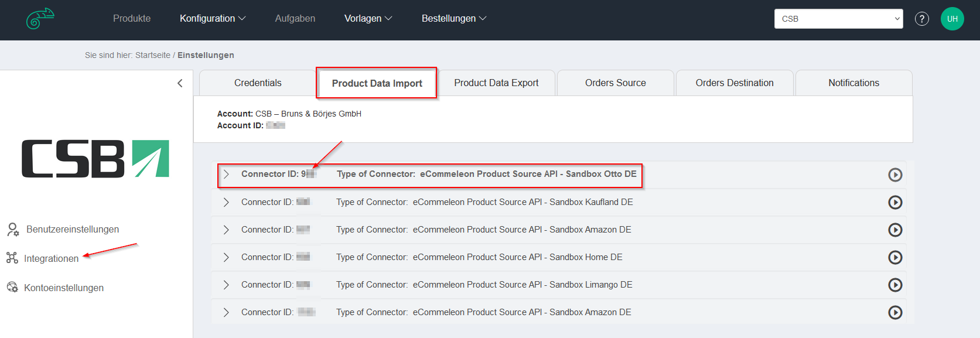Screen dimensions: 980x338
Task: Go to Produkte in the top navigation
Action: pos(132,19)
